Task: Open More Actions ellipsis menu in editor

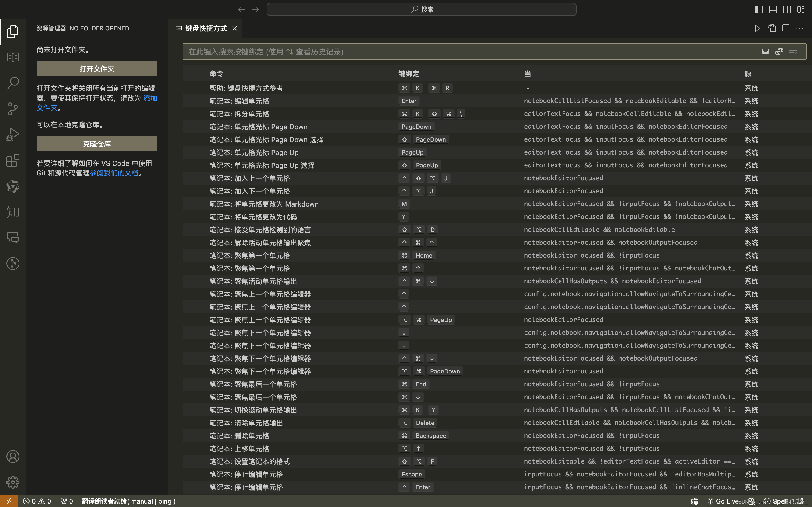Action: click(x=800, y=28)
